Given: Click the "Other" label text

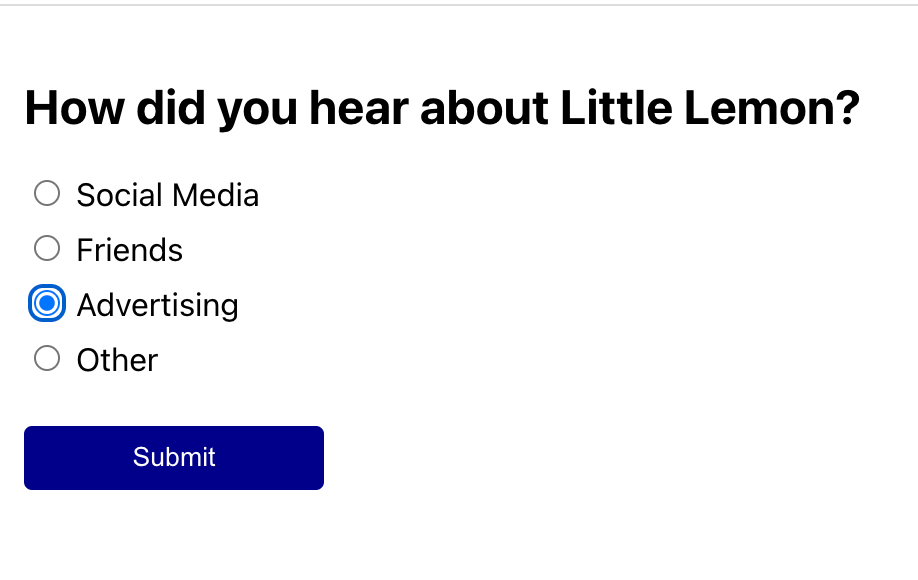Looking at the screenshot, I should point(117,360).
